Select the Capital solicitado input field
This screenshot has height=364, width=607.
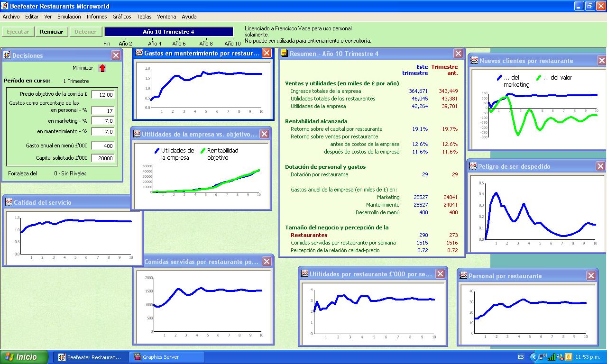coord(103,158)
